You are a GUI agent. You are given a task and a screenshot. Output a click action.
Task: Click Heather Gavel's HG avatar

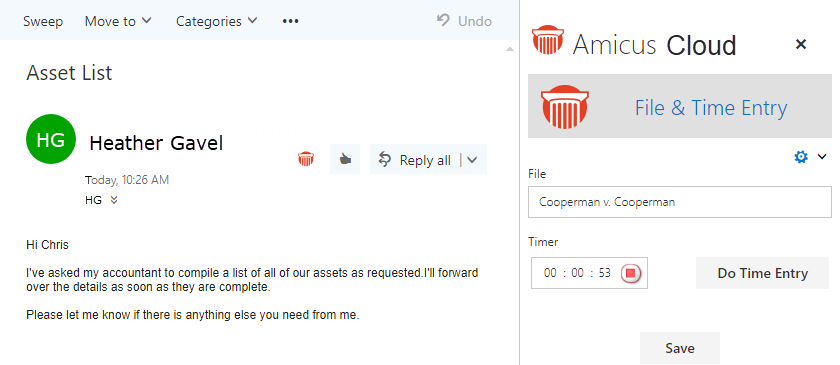tap(51, 139)
